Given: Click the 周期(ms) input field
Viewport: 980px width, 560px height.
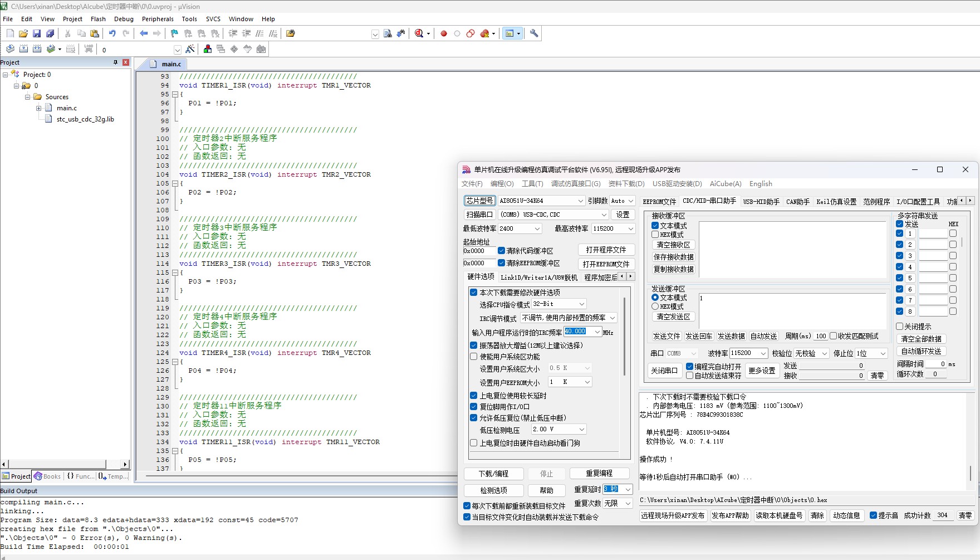Looking at the screenshot, I should (x=821, y=336).
